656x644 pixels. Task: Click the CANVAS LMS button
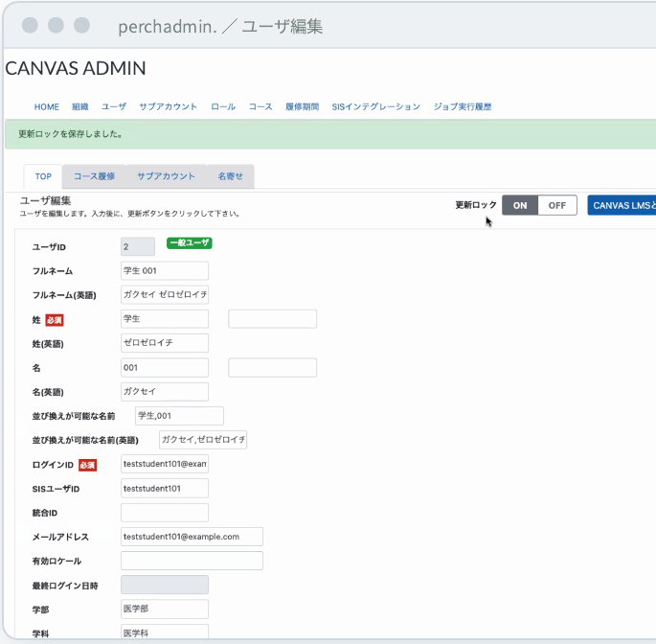(622, 206)
